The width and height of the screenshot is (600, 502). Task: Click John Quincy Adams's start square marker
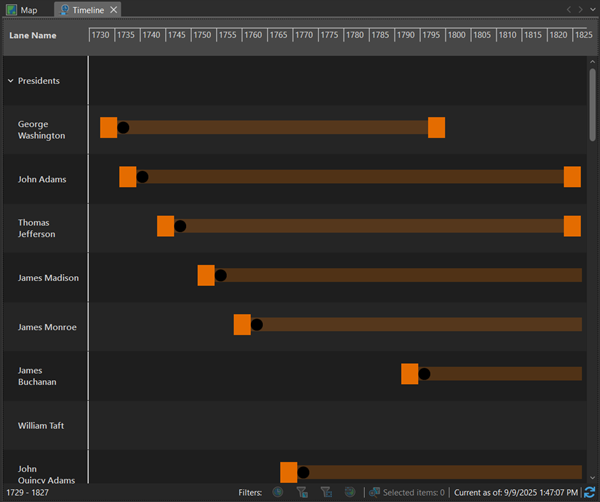(289, 473)
